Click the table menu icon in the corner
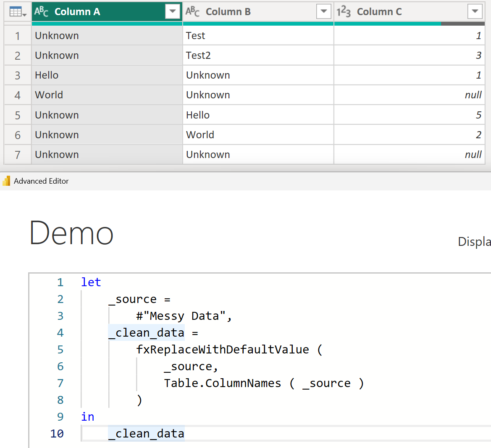 pos(17,12)
